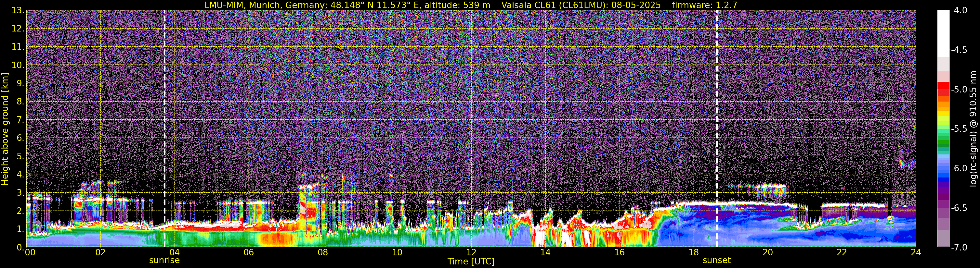Click the small cloud feature at 4.5 km near 23:30 UTC
Screen dimensions: 980x268
(902, 163)
